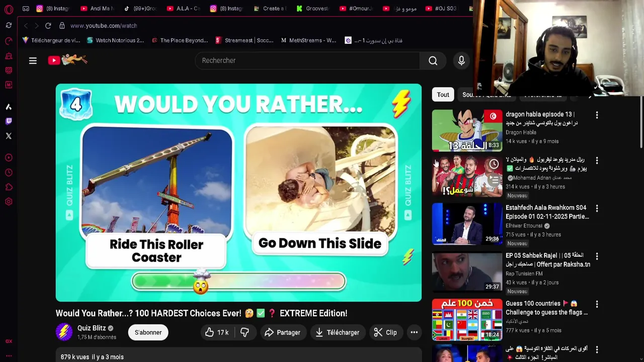Open options for dragon habla episode 13
The image size is (644, 362).
tap(597, 115)
